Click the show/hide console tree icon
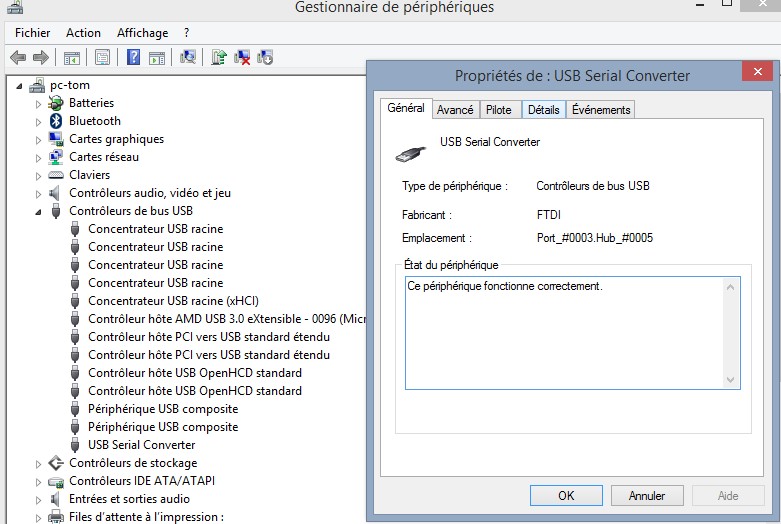 [x=72, y=57]
